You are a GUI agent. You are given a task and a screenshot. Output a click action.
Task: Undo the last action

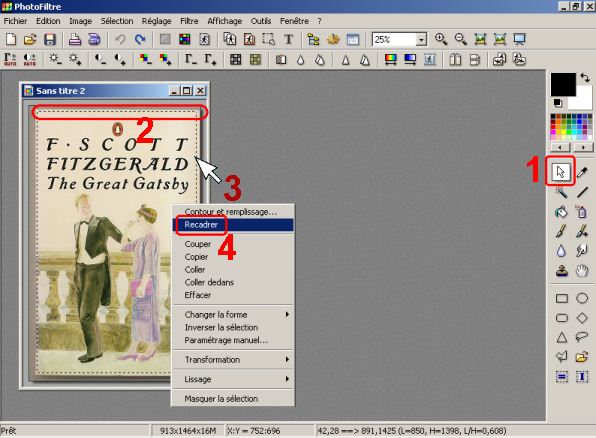[x=120, y=39]
